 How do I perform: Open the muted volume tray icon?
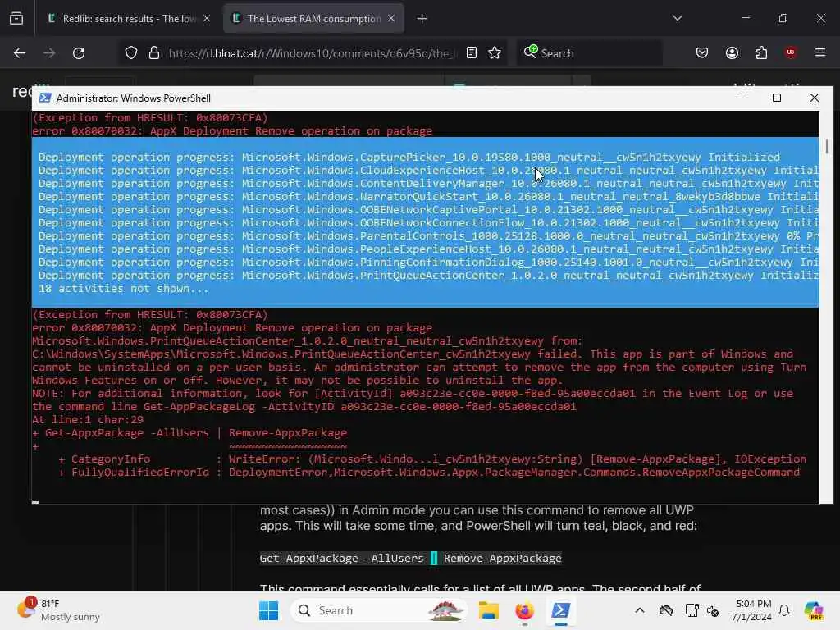713,610
